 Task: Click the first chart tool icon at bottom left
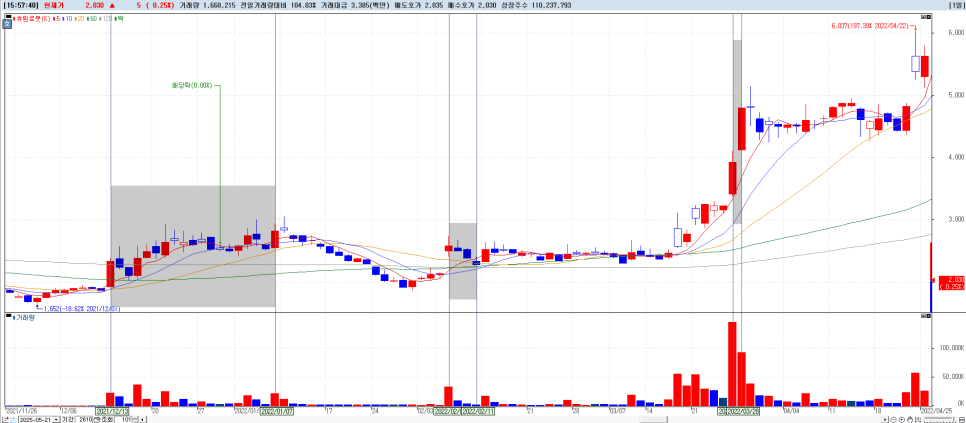pyautogui.click(x=6, y=419)
